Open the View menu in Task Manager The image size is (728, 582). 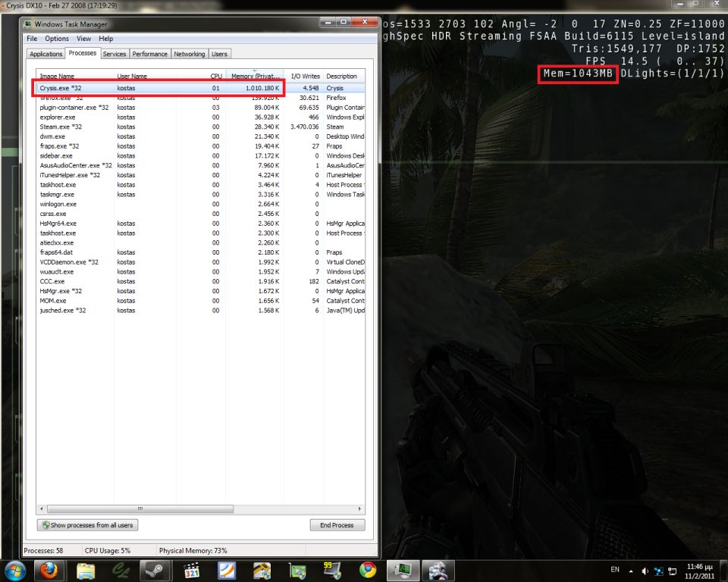[x=83, y=39]
